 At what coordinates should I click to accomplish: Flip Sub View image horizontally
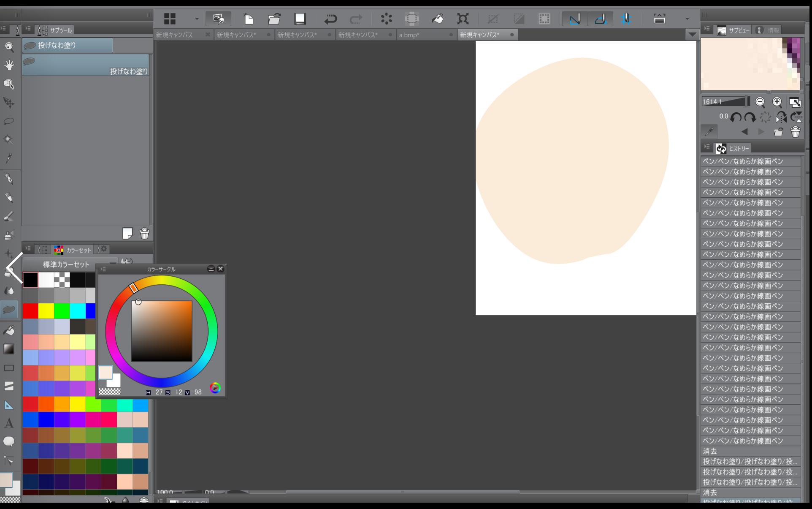(781, 117)
